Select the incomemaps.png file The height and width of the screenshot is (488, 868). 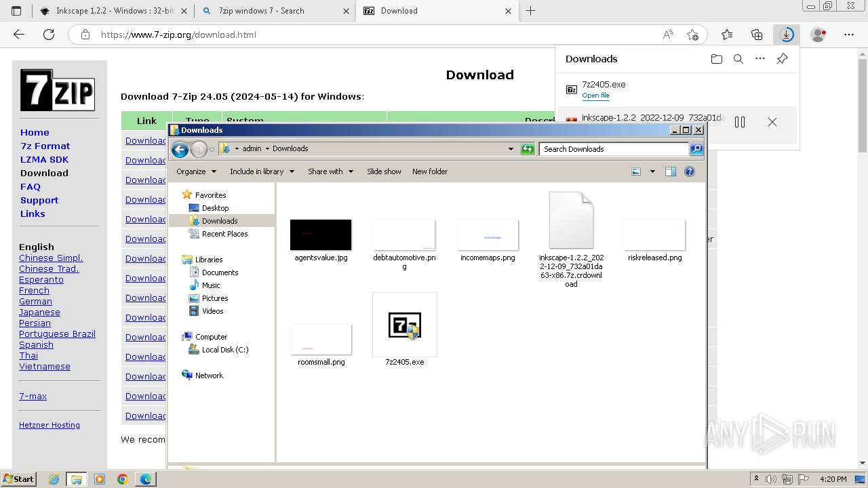pos(488,240)
